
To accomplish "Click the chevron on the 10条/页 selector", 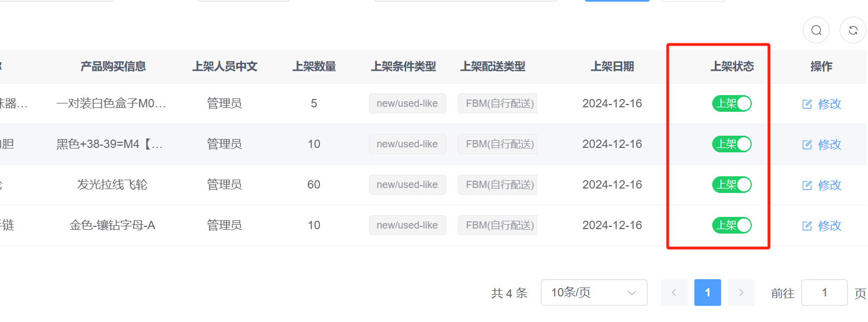I will point(632,293).
